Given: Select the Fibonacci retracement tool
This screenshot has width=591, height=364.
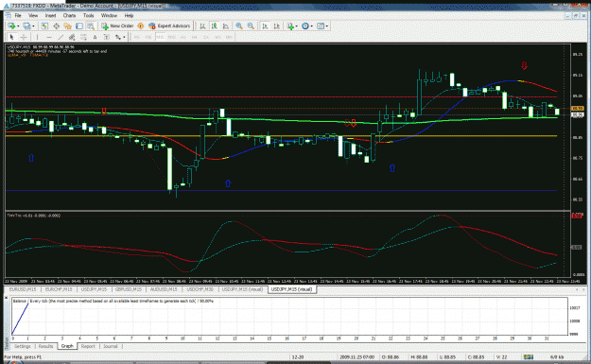Looking at the screenshot, I should click(x=83, y=37).
